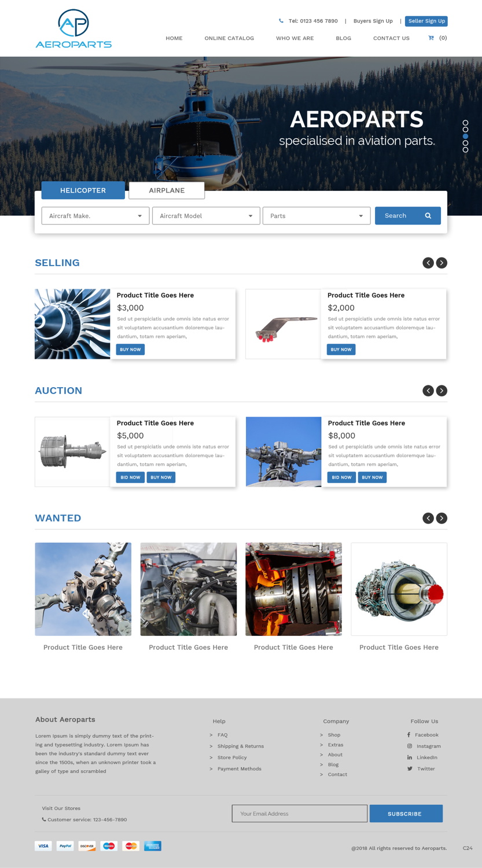Click previous arrow in Wanted section
Screen dimensions: 482x868
coord(428,518)
